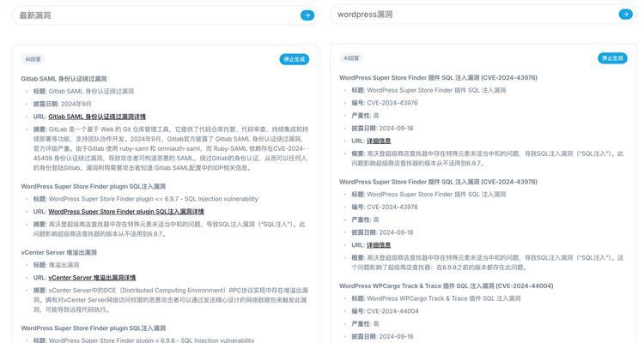Click the AI回答 tag in the right panel
The width and height of the screenshot is (644, 343).
(x=351, y=58)
